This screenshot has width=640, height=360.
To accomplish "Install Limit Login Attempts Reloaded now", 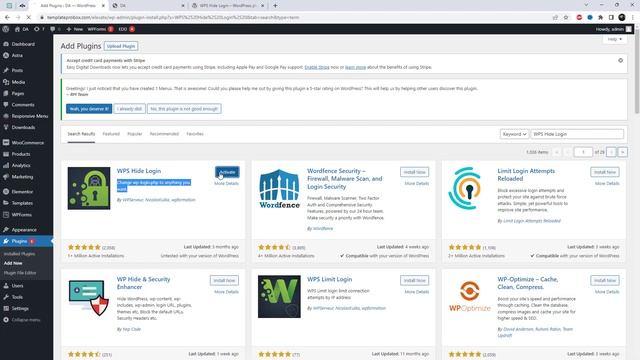I will [x=605, y=172].
